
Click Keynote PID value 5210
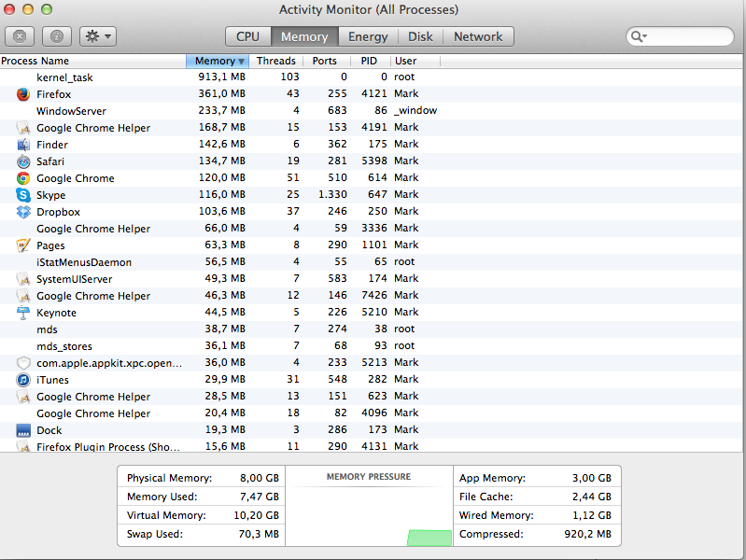(374, 312)
